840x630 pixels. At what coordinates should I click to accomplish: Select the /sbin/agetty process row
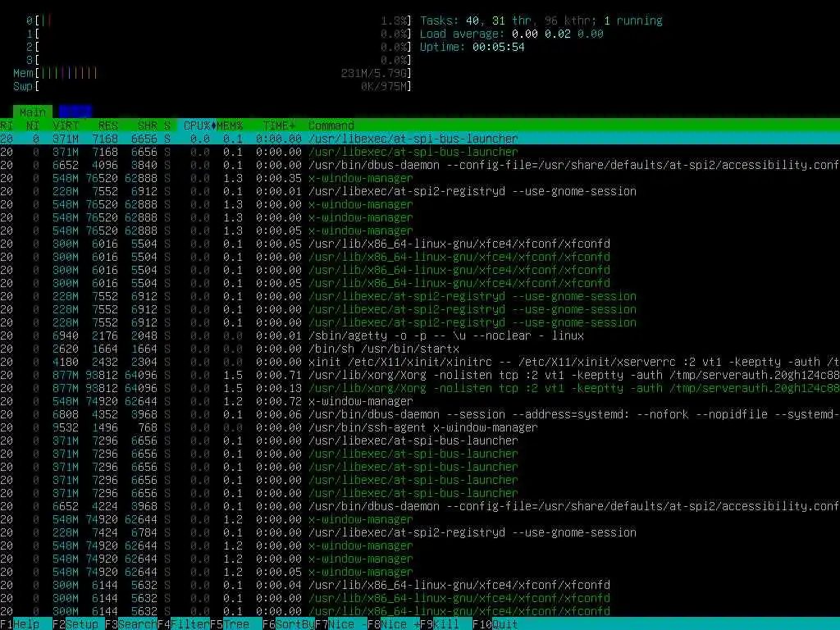(420, 336)
